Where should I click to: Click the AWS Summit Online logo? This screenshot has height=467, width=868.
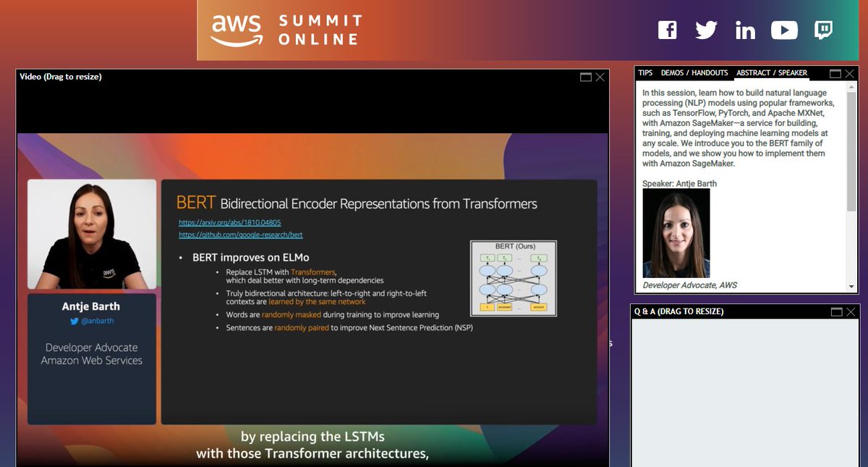[286, 30]
